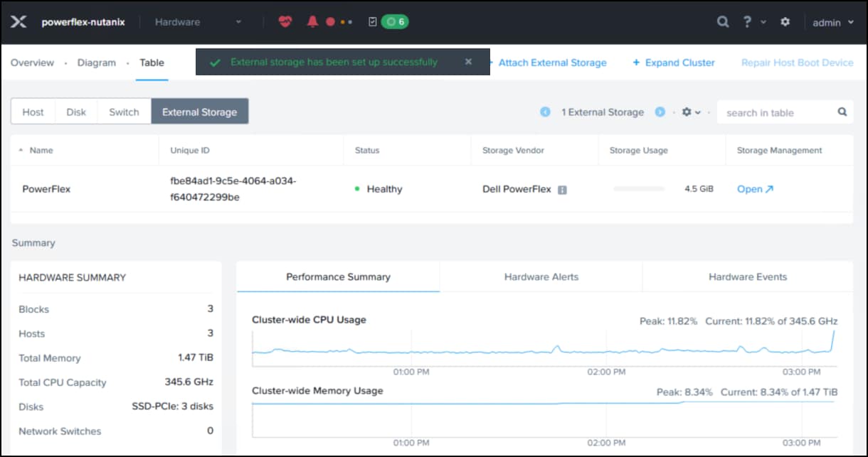Open PowerFlex storage management link
Image resolution: width=868 pixels, height=457 pixels.
coord(755,189)
